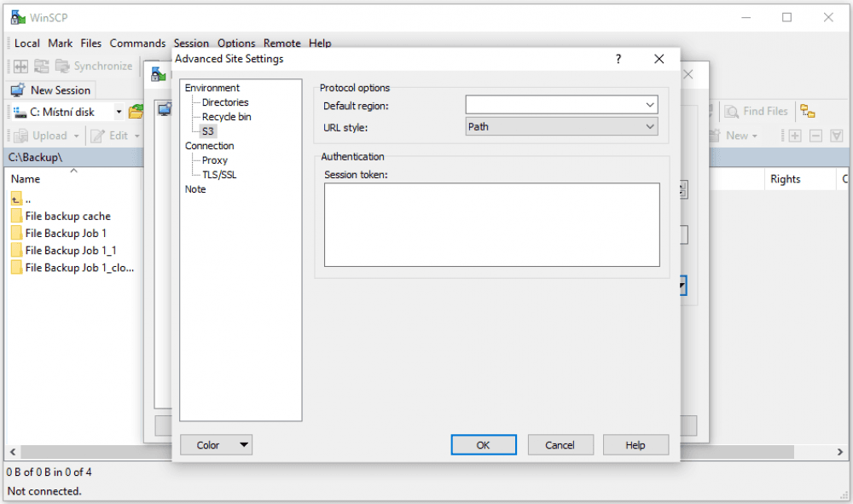Expand the C: Místní disk drive selector
Image resolution: width=853 pixels, height=504 pixels.
(x=119, y=111)
